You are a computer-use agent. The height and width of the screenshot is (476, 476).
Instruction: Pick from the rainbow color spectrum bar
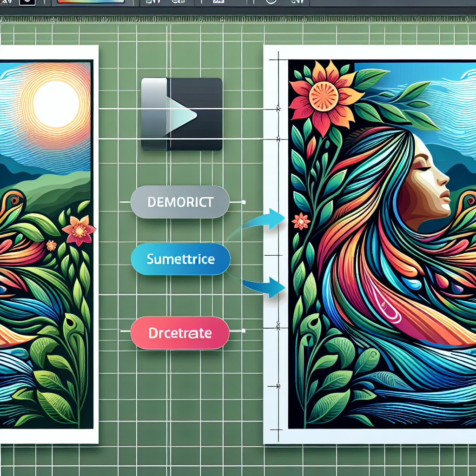(90, 2)
